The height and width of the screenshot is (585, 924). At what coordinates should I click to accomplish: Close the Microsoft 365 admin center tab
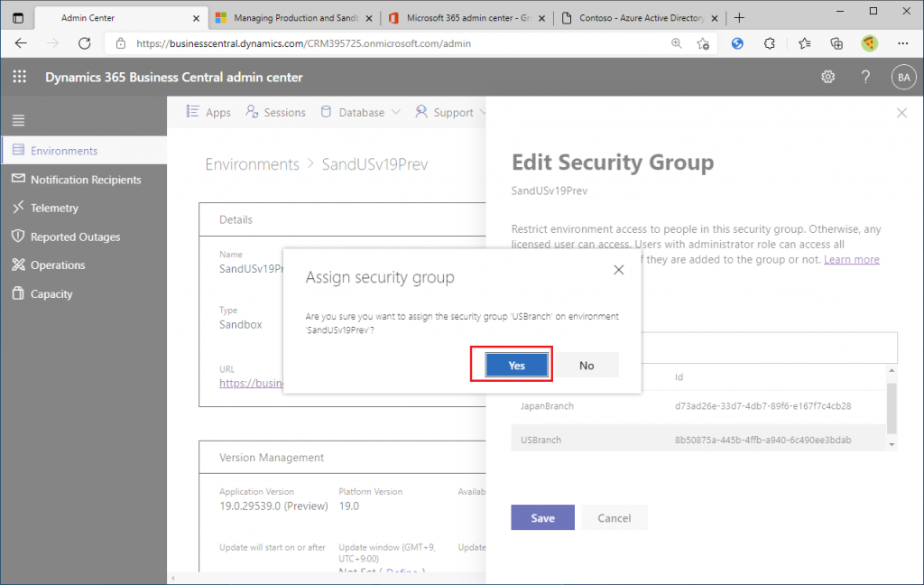coord(541,18)
